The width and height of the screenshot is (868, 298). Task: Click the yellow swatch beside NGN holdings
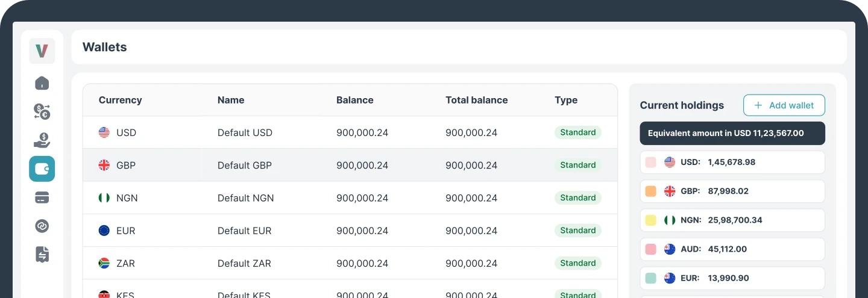coord(651,220)
